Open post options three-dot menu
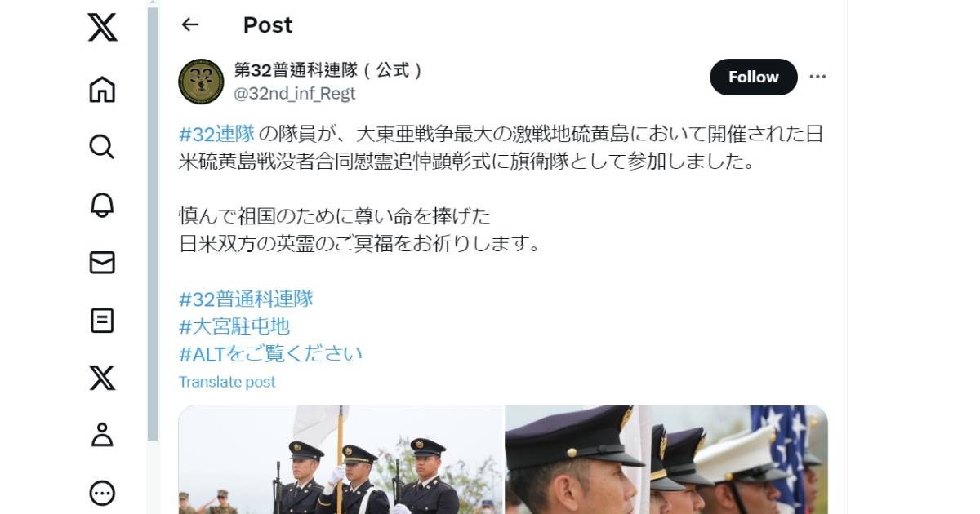Screen dimensions: 980x514 [x=817, y=77]
